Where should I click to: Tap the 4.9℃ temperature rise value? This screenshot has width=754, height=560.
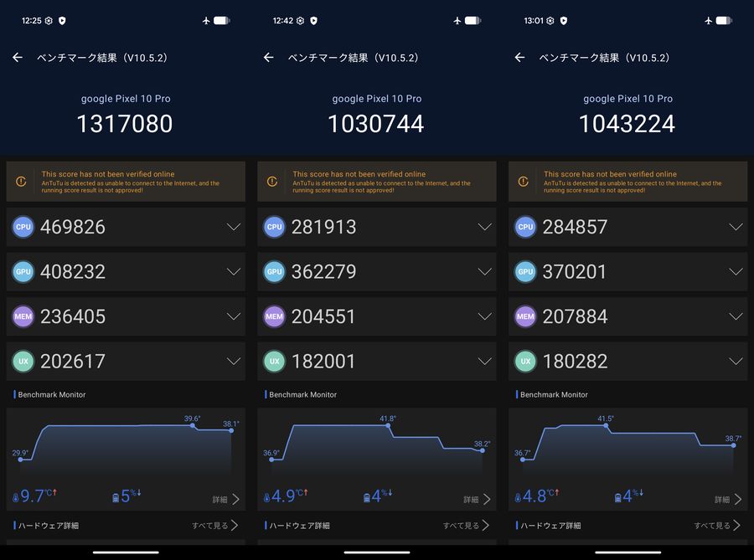click(x=289, y=496)
